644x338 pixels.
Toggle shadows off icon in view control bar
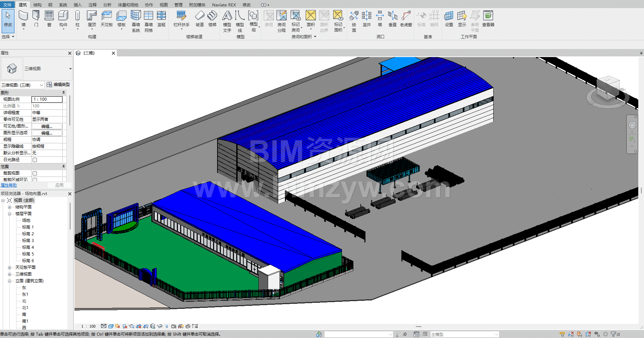click(125, 326)
